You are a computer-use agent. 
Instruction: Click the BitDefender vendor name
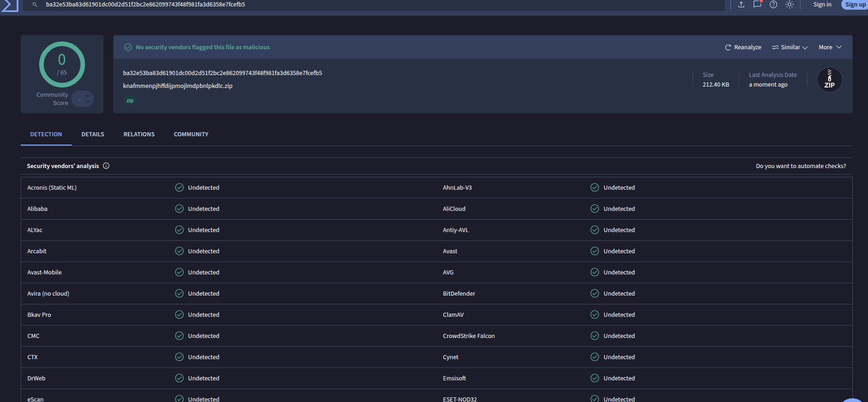pyautogui.click(x=459, y=294)
